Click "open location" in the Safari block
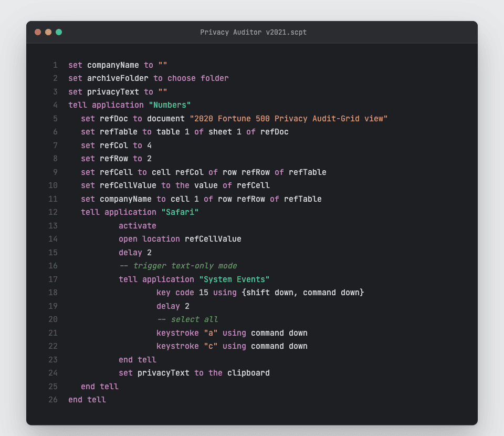Viewport: 504px width, 436px height. (x=150, y=239)
